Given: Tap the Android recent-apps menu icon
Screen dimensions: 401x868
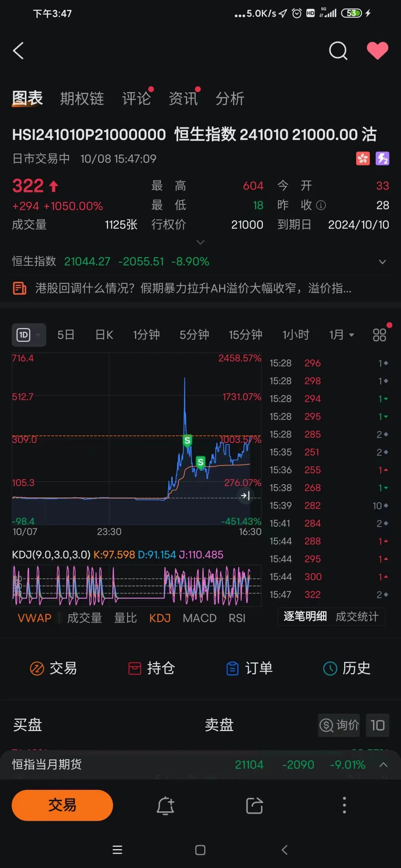Looking at the screenshot, I should coord(117,850).
